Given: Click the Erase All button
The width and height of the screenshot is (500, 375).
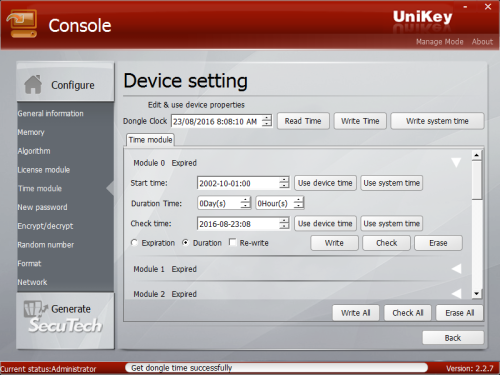Looking at the screenshot, I should [x=460, y=313].
